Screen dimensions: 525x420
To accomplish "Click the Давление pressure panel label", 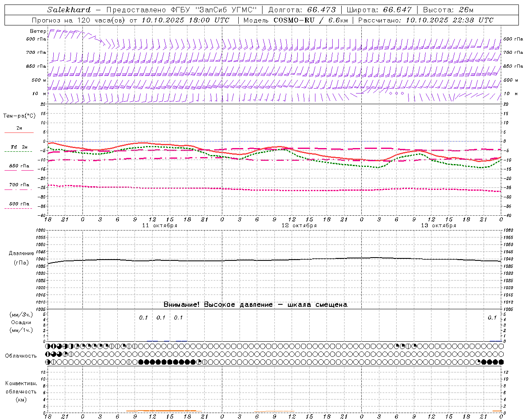I will click(x=21, y=253).
